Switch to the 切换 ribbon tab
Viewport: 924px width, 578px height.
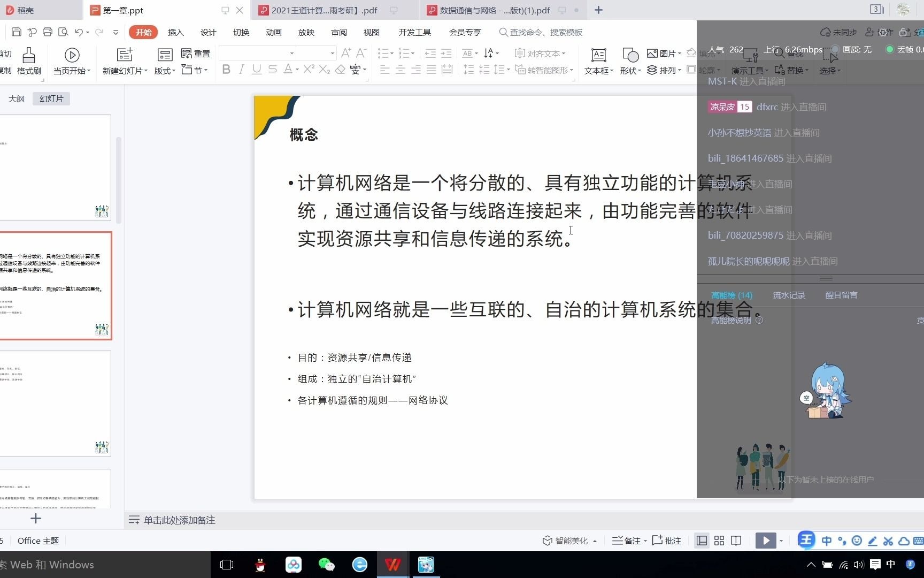241,32
